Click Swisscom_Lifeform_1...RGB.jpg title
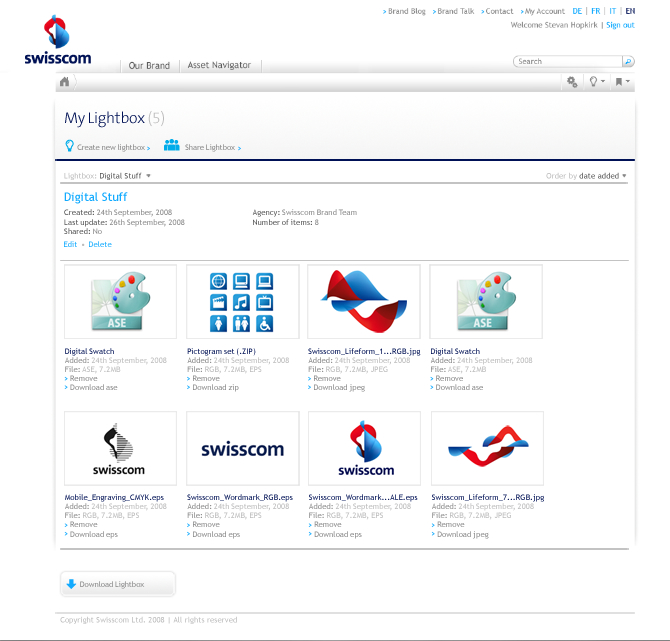The image size is (670, 641). (364, 351)
